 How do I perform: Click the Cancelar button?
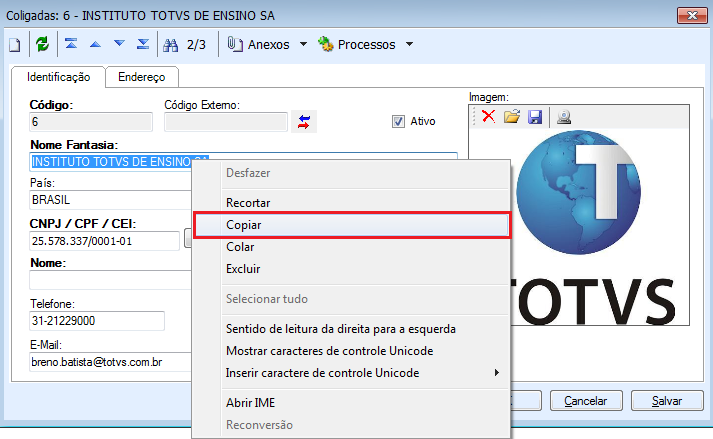tap(586, 401)
